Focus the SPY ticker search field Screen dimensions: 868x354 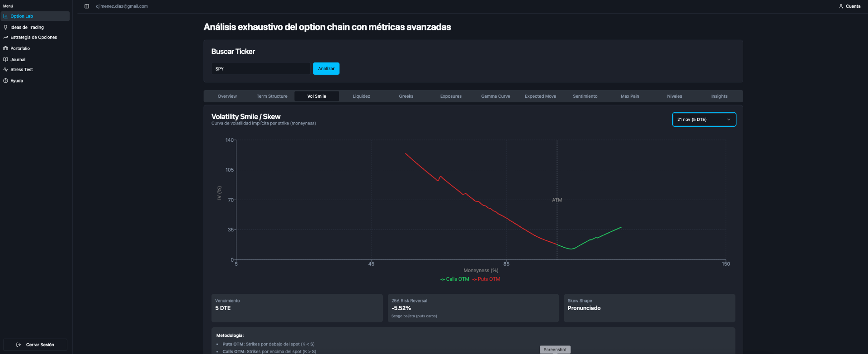click(x=261, y=69)
